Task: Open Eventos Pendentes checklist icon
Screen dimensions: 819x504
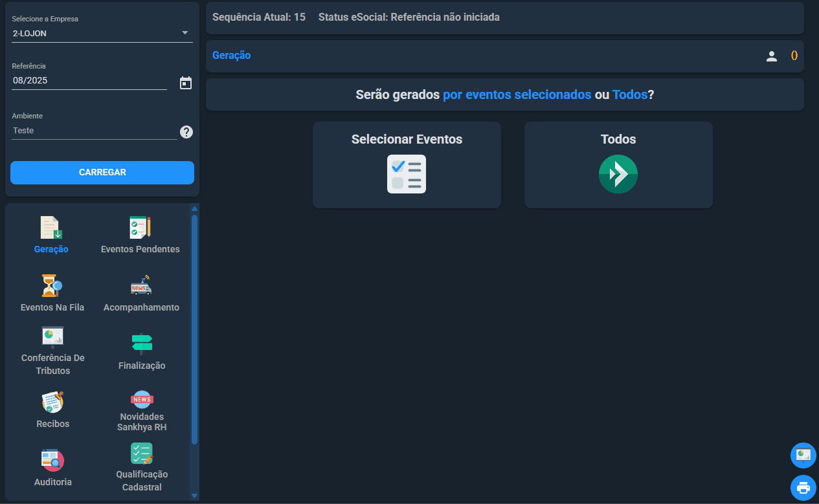Action: 140,227
